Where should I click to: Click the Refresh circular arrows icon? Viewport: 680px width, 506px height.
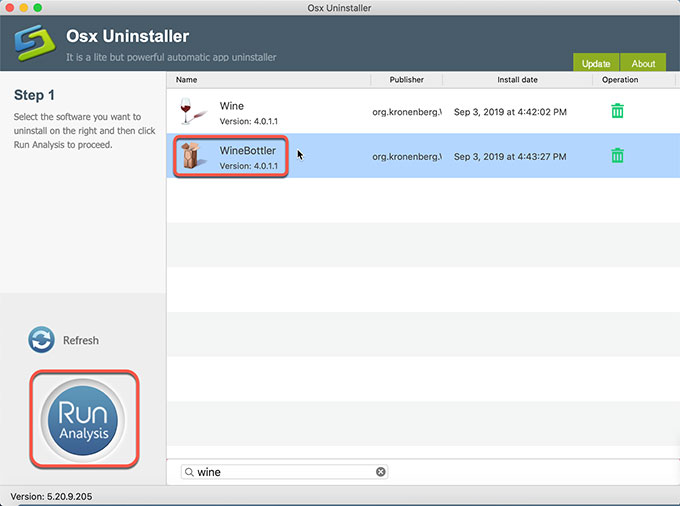(x=41, y=340)
